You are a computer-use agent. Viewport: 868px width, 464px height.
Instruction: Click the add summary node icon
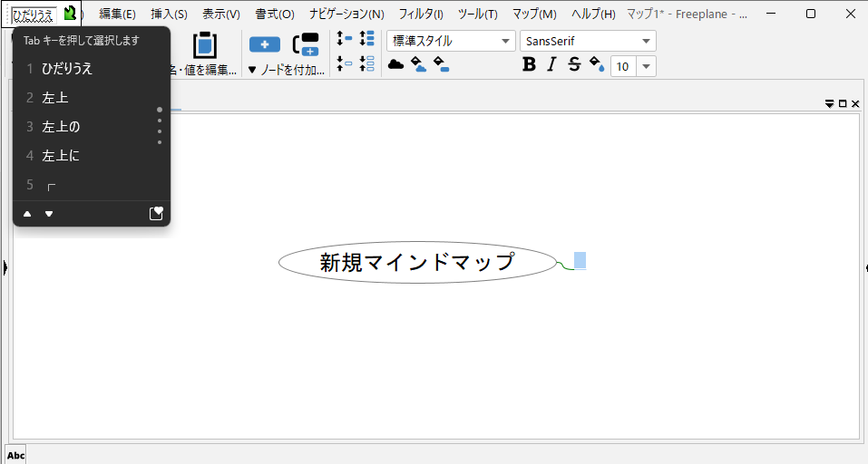click(x=306, y=44)
